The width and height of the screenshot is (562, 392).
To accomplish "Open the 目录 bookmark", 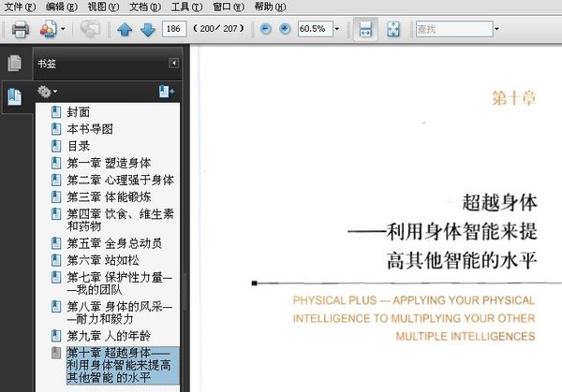I will point(79,146).
